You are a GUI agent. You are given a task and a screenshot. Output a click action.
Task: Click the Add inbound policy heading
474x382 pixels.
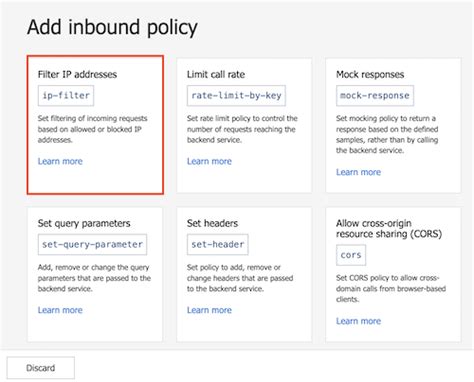coord(112,27)
